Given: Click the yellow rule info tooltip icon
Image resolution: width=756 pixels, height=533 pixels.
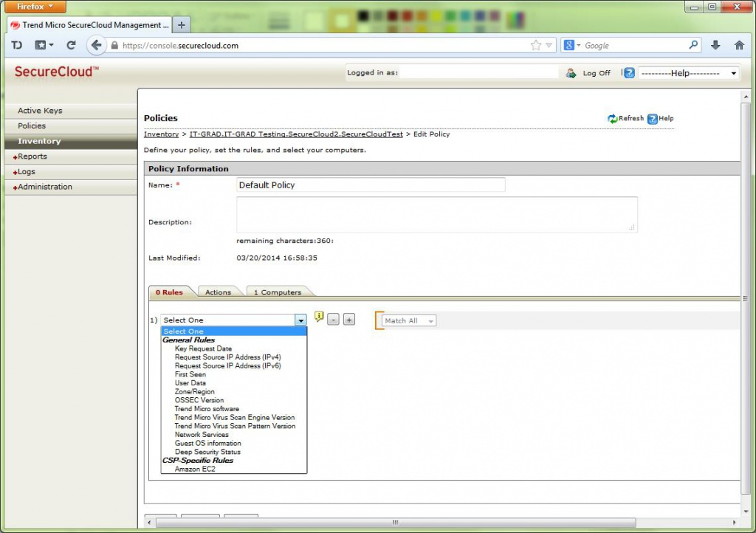Looking at the screenshot, I should pos(319,317).
